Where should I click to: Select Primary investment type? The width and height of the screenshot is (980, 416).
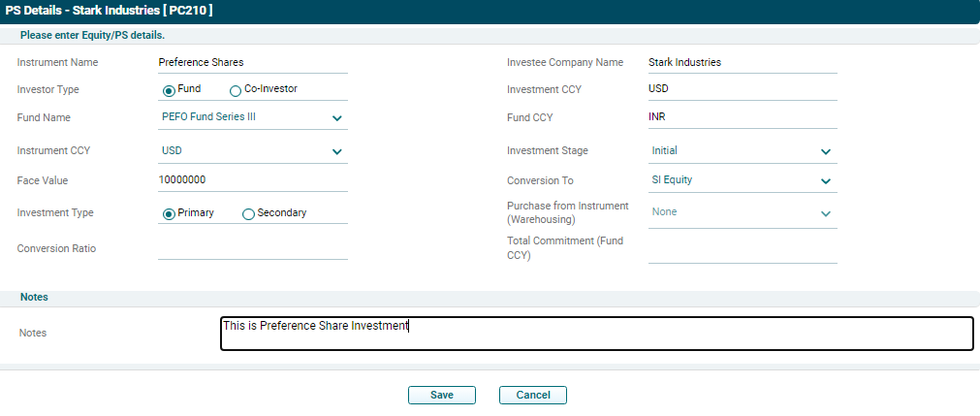tap(169, 213)
